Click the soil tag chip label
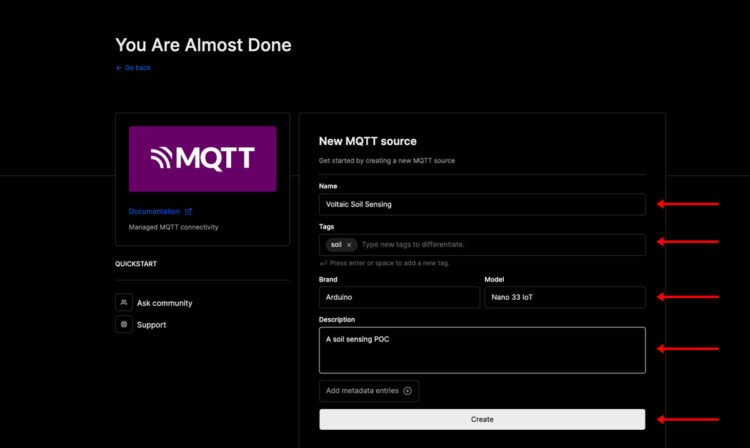This screenshot has width=750, height=448. point(336,245)
